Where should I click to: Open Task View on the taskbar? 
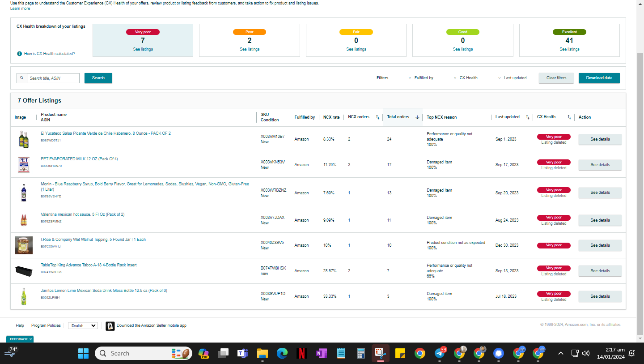tap(223, 353)
